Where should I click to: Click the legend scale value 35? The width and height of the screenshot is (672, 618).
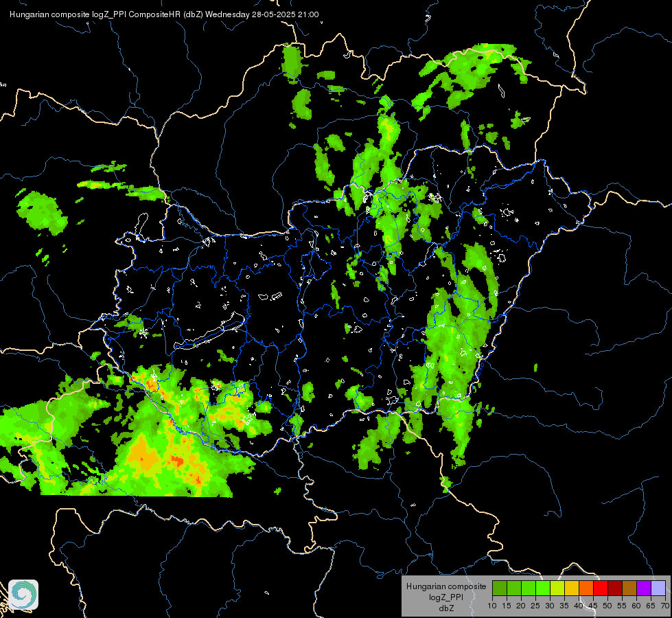564,606
